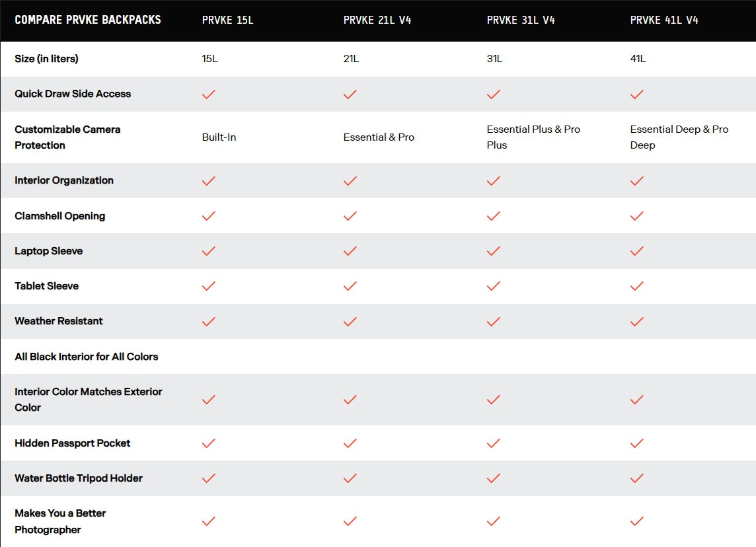Click the Essential & Pro text cell
This screenshot has width=756, height=547.
[379, 137]
